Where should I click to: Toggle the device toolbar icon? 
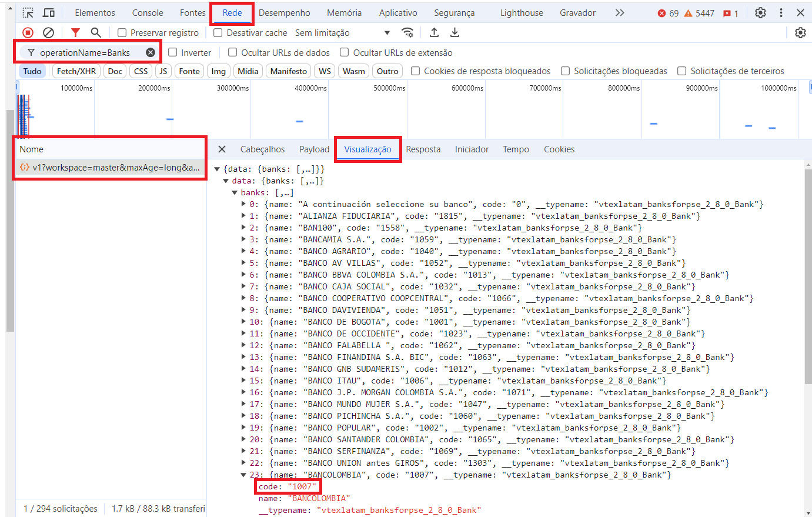(48, 12)
